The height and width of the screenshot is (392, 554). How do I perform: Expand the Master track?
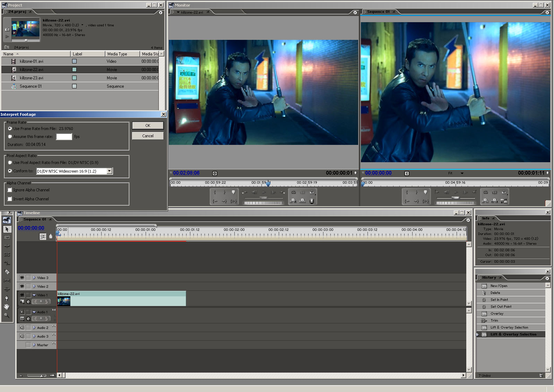click(x=34, y=345)
